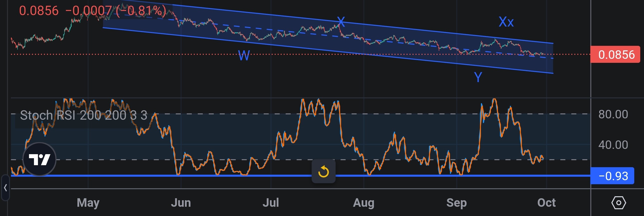The image size is (644, 216).
Task: Click the 40.00 level on indicator scale
Action: [x=613, y=145]
